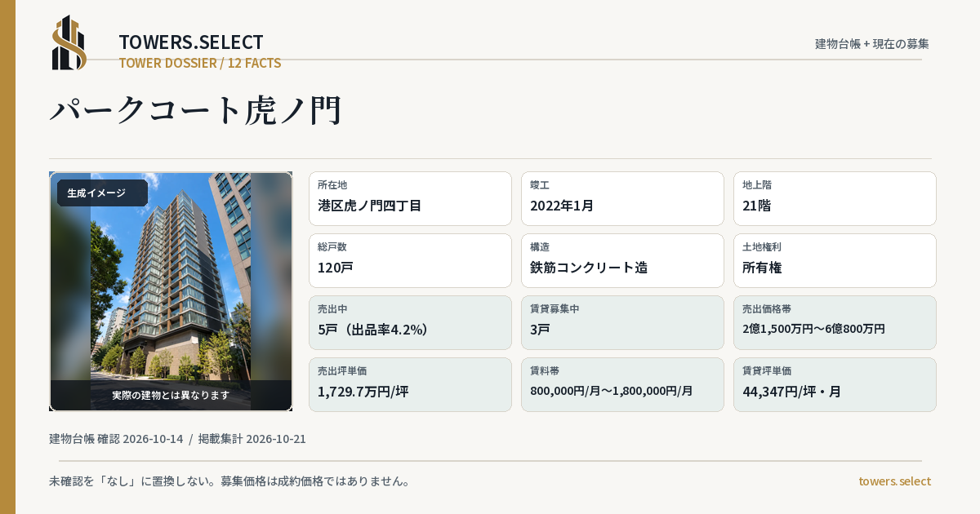Screen dimensions: 980x514
Task: Click the 実際の建物とは異なります caption
Action: coord(171,395)
